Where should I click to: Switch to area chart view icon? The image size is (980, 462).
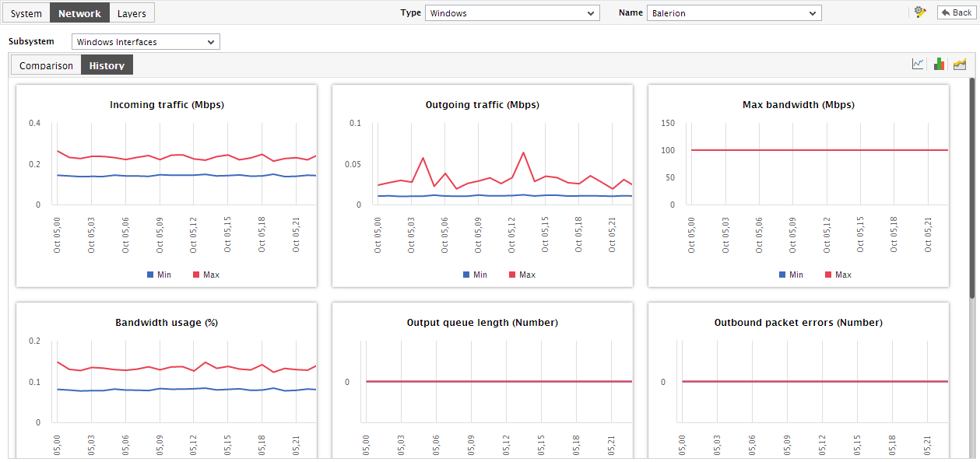tap(960, 64)
